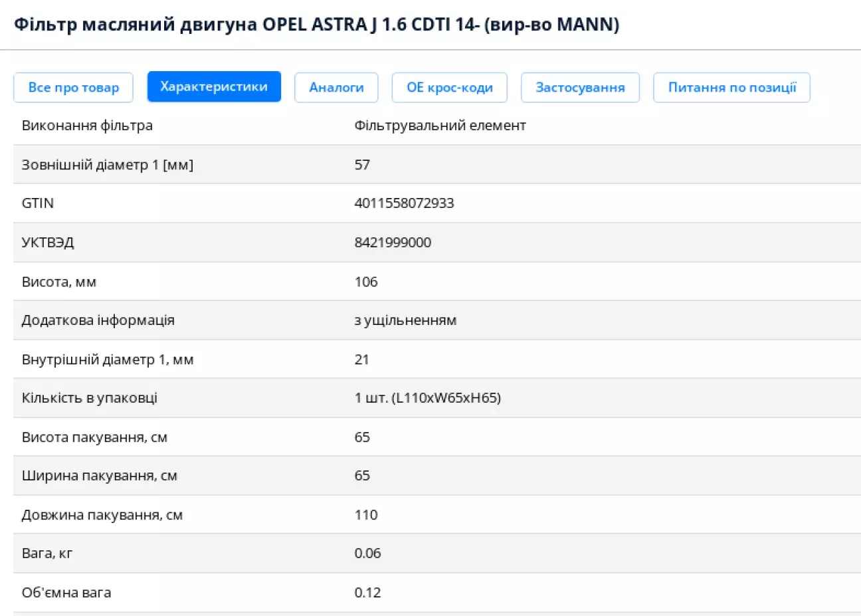Switch to the 'Аналоги' tab
The width and height of the screenshot is (861, 616).
coord(336,88)
